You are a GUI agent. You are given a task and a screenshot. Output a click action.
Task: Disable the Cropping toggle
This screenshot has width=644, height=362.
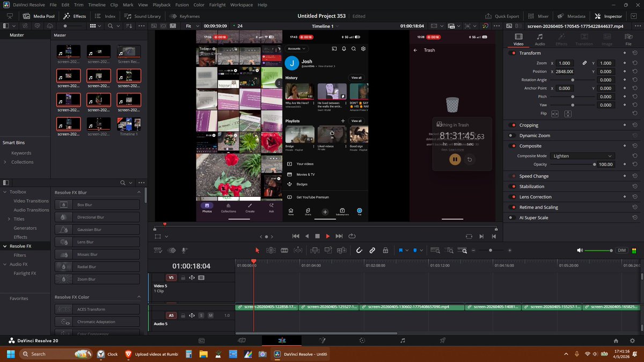(513, 125)
